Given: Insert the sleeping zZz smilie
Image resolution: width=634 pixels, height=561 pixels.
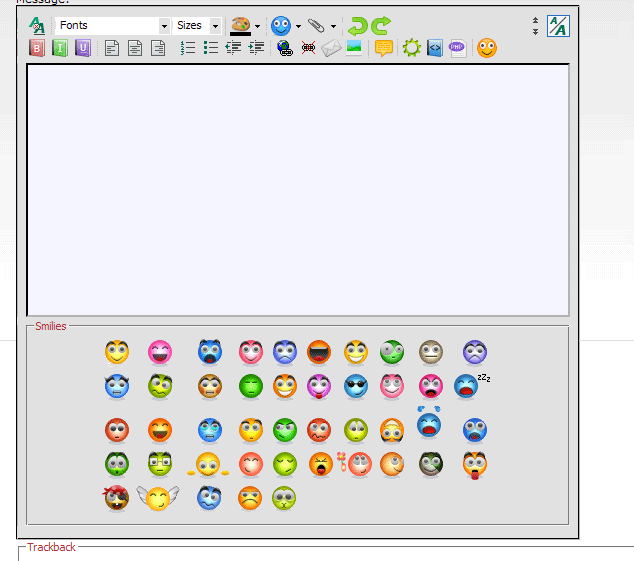Looking at the screenshot, I should tap(471, 386).
